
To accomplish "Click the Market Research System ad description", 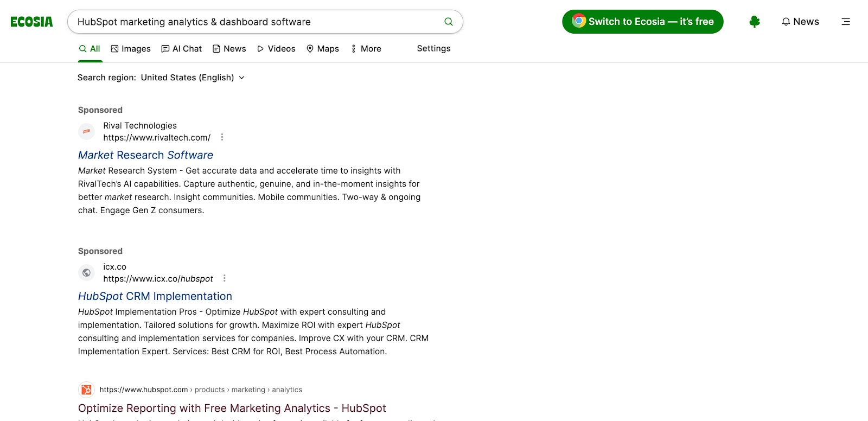I will click(249, 190).
